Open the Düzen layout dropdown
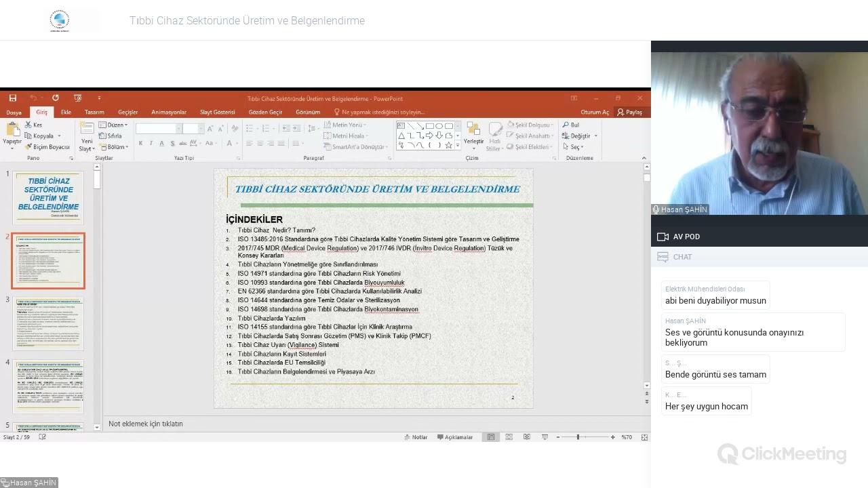The image size is (868, 488). coord(113,125)
